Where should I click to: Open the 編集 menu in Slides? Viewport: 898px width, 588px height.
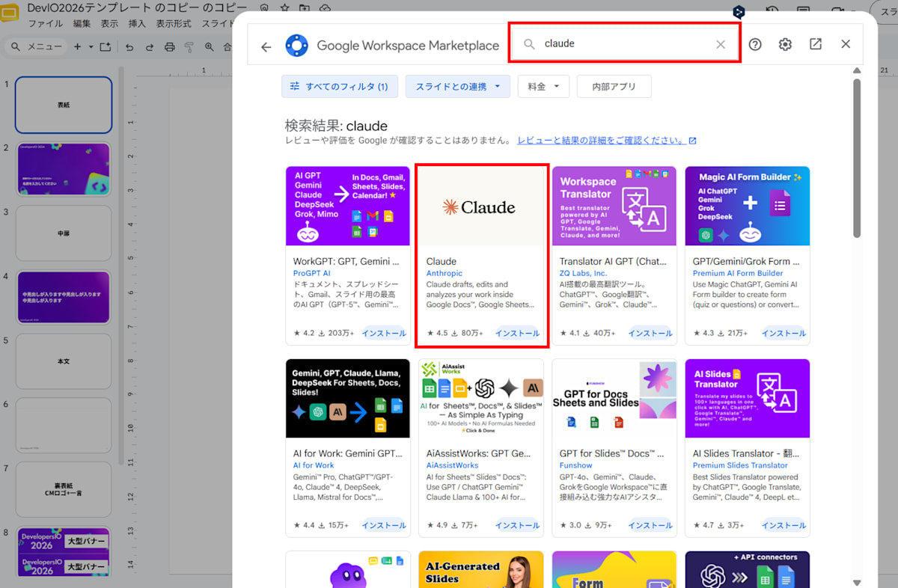[x=82, y=24]
